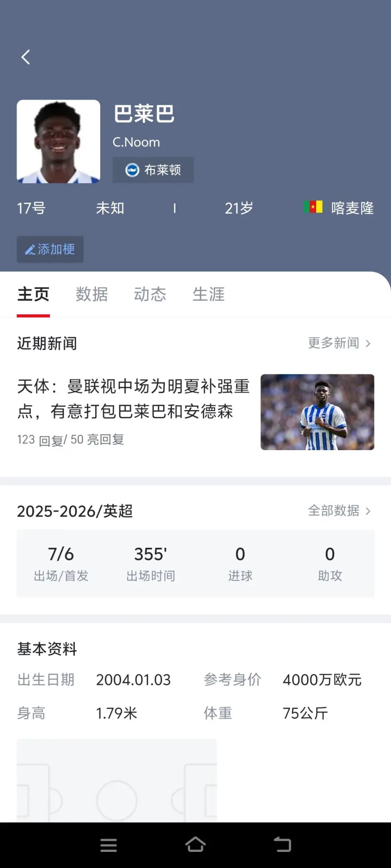Image resolution: width=391 pixels, height=868 pixels.
Task: Tap the 喀麦隆 nationality label
Action: 352,208
